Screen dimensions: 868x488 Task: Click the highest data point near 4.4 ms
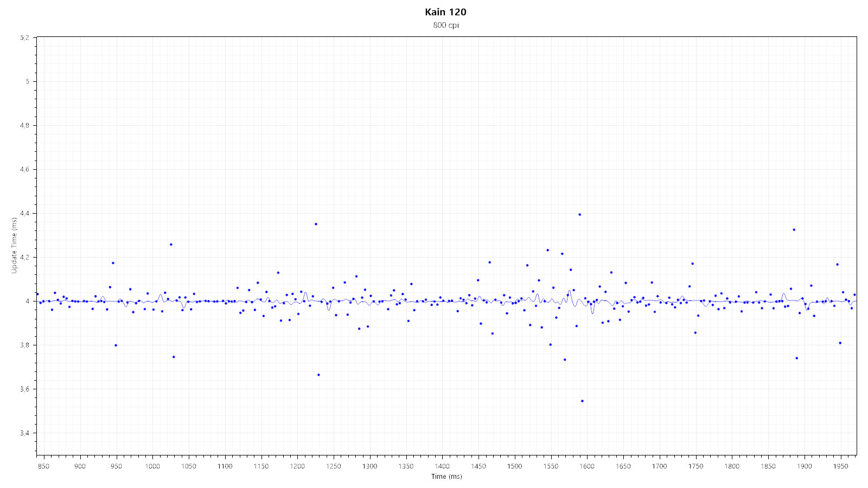[x=579, y=214]
